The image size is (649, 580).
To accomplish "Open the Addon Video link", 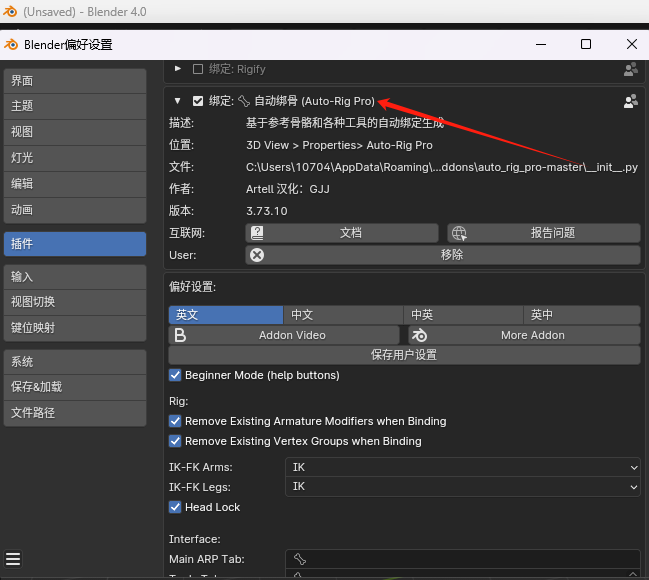I will (284, 335).
